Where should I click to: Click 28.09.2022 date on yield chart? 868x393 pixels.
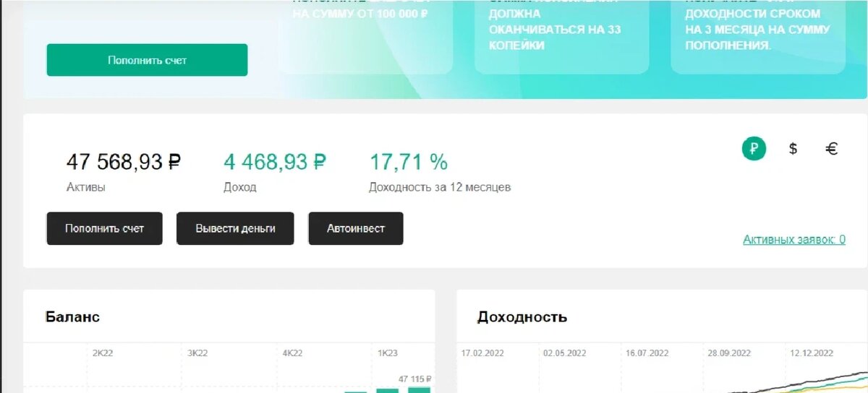coord(729,353)
